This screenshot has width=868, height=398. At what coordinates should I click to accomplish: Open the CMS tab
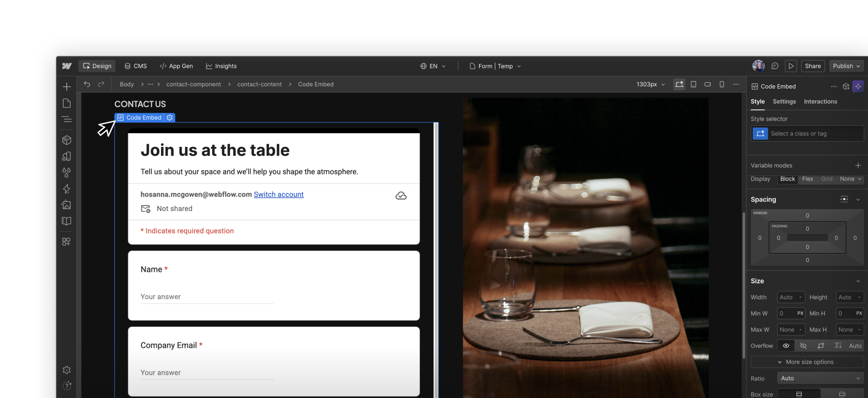(136, 66)
